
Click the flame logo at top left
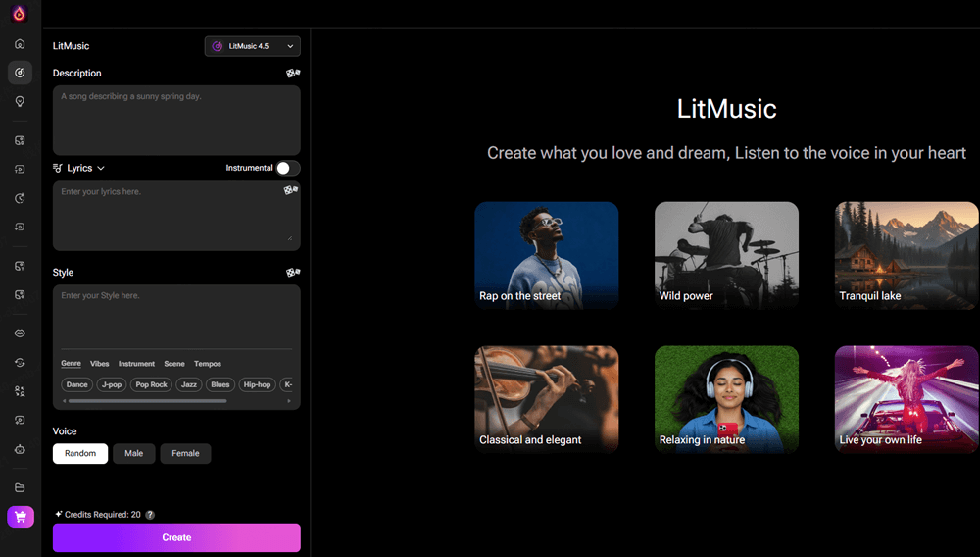tap(20, 14)
